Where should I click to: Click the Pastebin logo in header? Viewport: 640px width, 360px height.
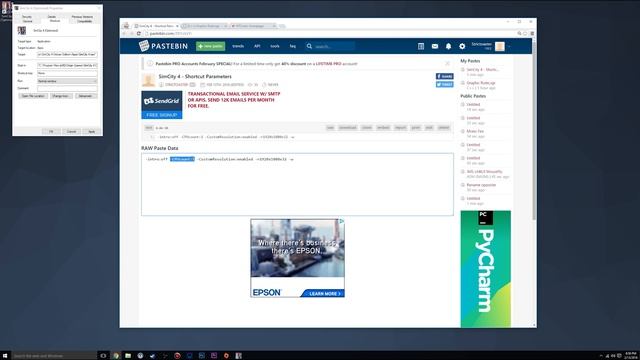(x=163, y=46)
